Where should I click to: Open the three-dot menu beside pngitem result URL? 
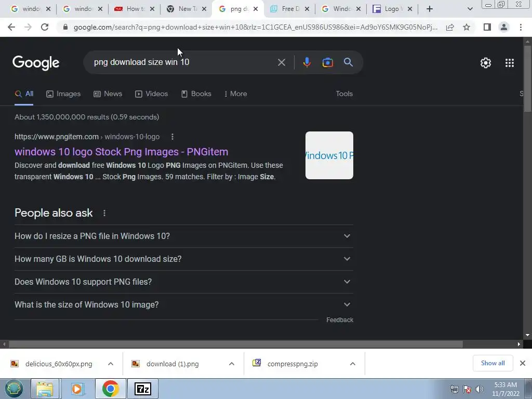[x=172, y=137]
